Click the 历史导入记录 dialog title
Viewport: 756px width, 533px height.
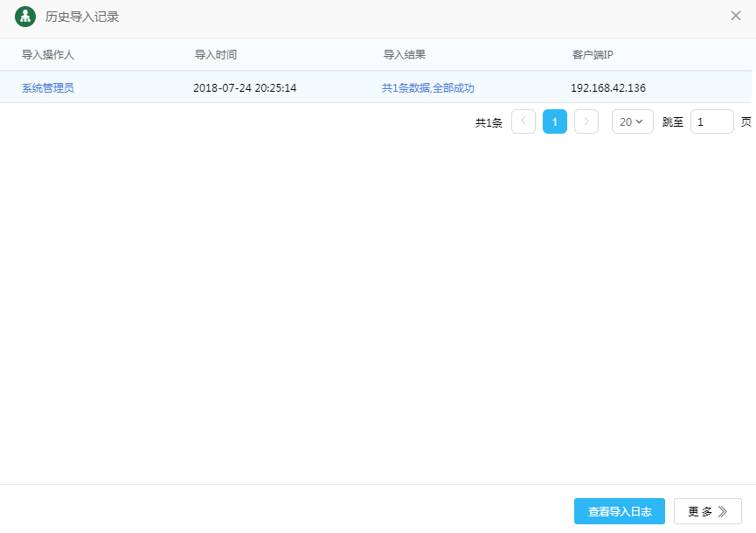pos(82,17)
